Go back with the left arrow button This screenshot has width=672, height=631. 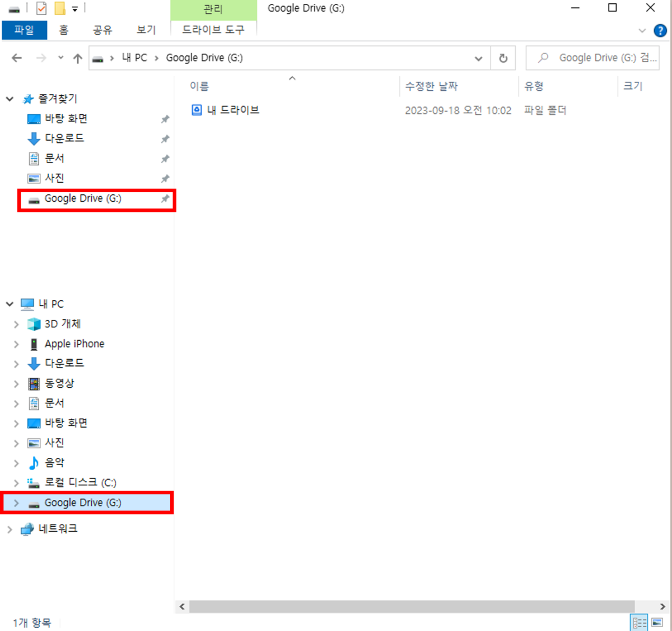click(x=17, y=58)
